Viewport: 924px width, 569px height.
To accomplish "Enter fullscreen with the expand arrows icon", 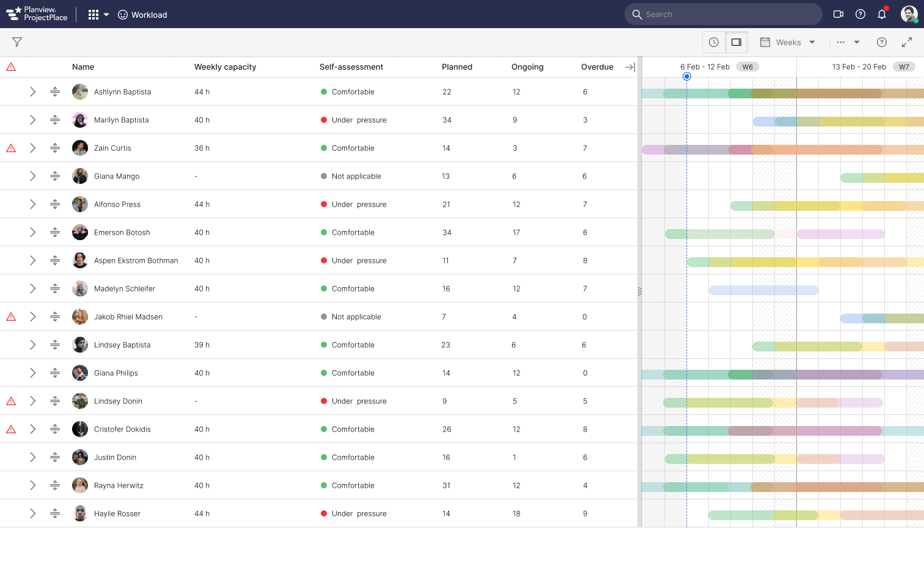I will click(907, 42).
